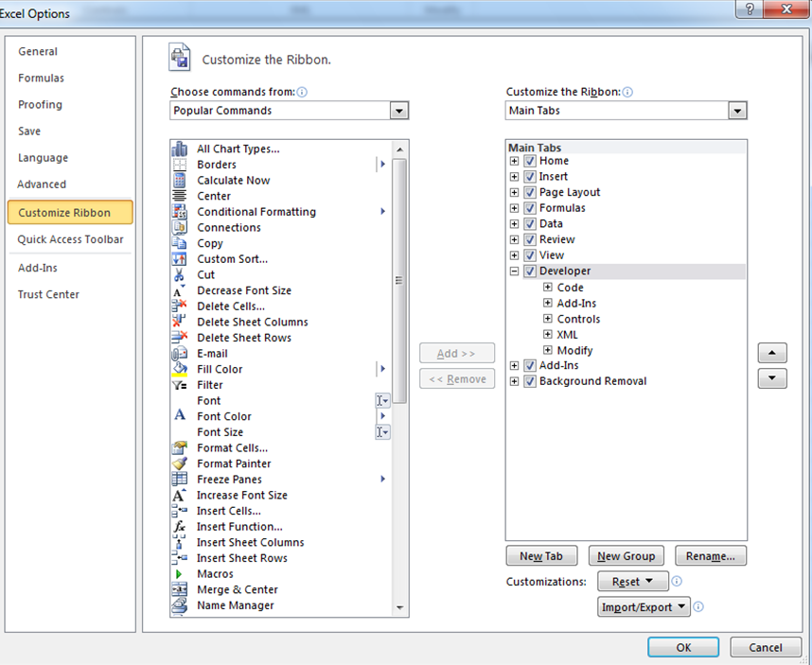This screenshot has width=812, height=665.
Task: Open the Customize the Ribbon dropdown
Action: (737, 111)
